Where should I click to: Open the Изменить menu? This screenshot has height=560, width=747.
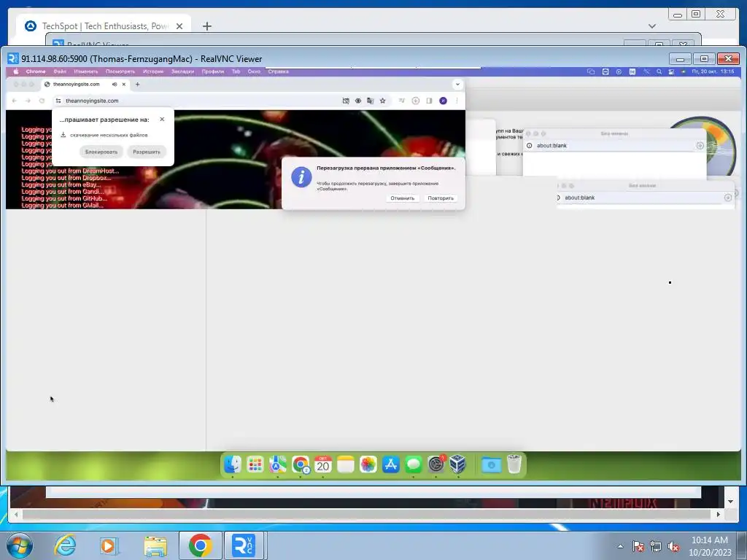pyautogui.click(x=86, y=71)
